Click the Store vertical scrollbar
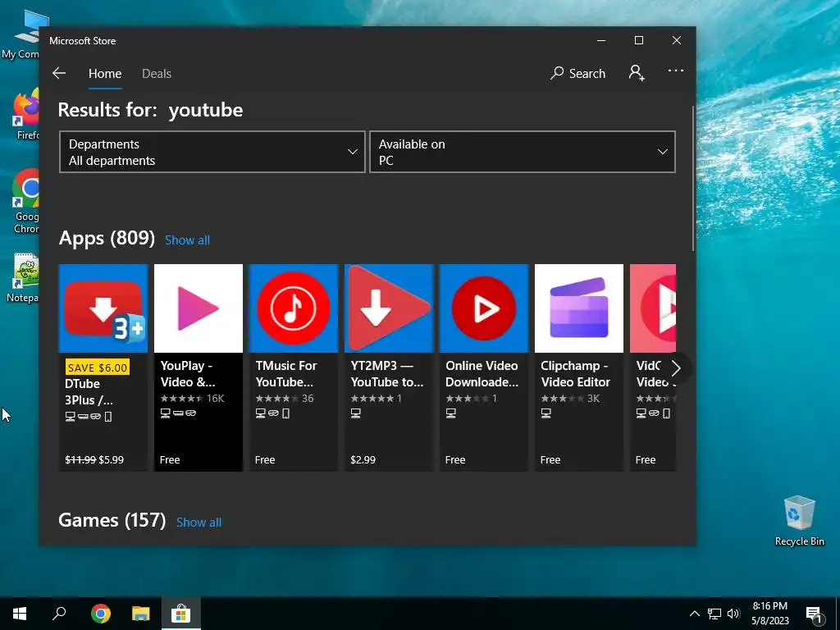This screenshot has height=630, width=840. (692, 178)
